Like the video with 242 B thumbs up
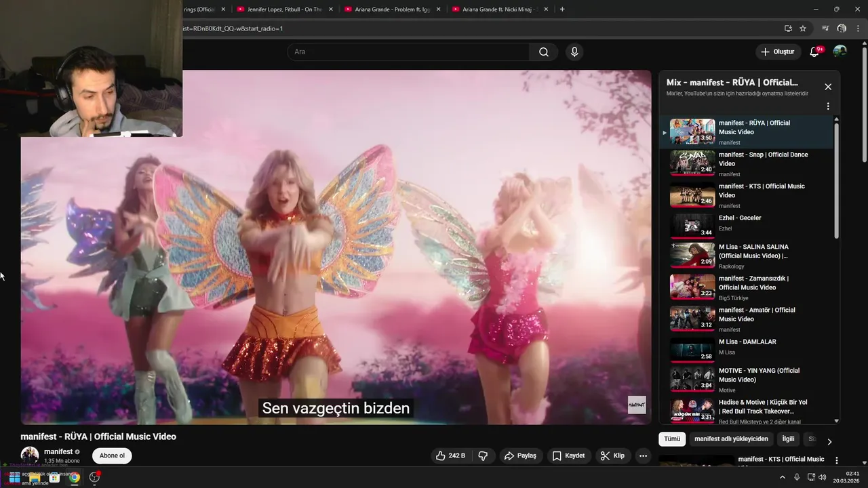Viewport: 868px width, 488px height. tap(450, 456)
